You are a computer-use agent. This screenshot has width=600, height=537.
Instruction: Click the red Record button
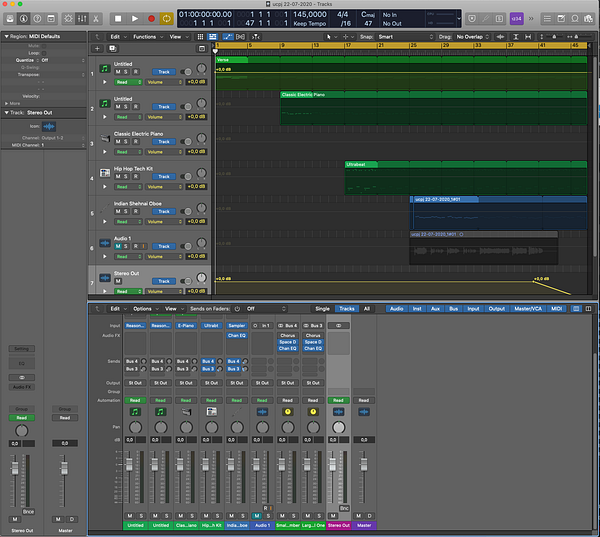pos(151,18)
